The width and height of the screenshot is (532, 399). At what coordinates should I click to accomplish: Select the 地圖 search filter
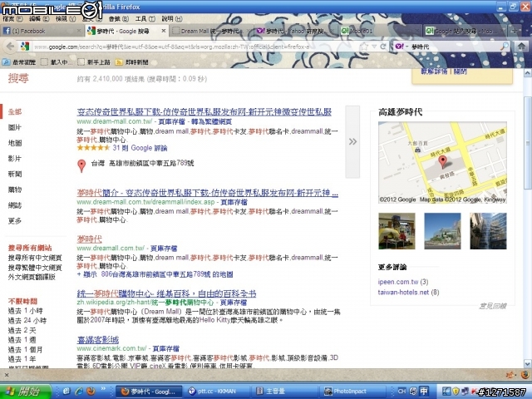point(15,143)
